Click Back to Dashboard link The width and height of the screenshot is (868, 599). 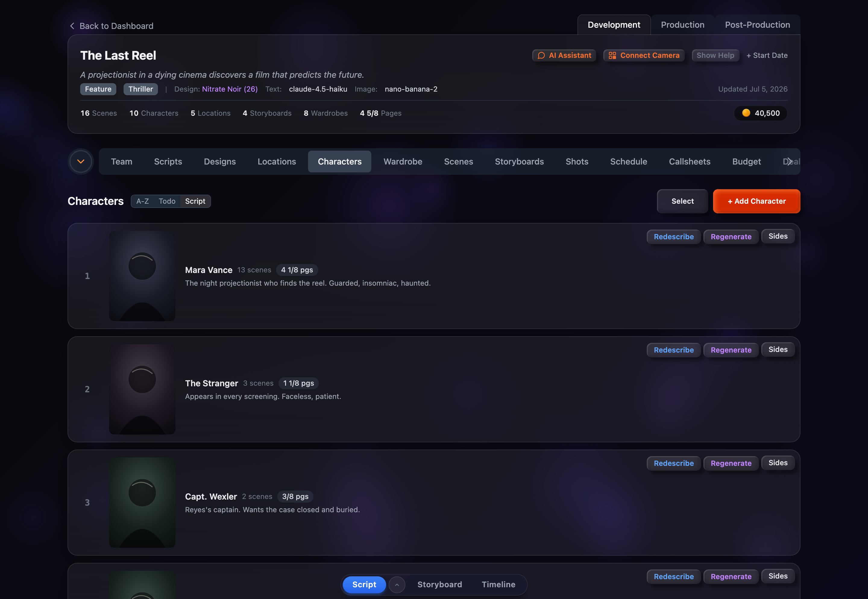[x=112, y=26]
